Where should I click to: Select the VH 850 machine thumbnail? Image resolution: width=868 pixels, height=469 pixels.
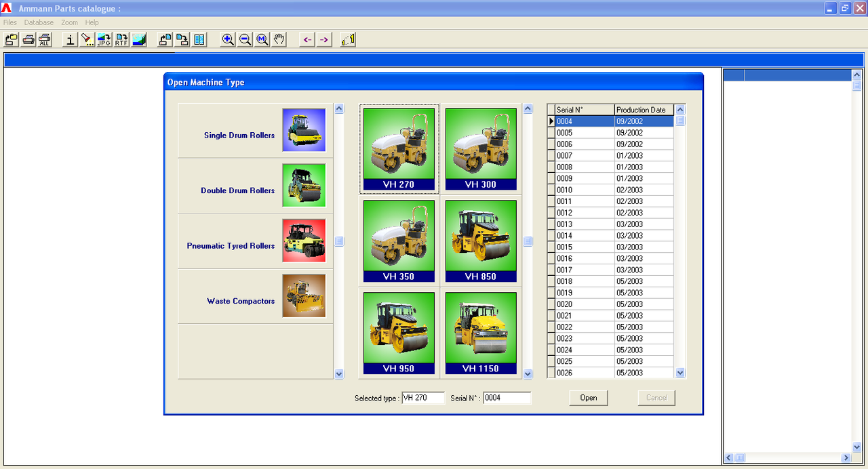[481, 241]
